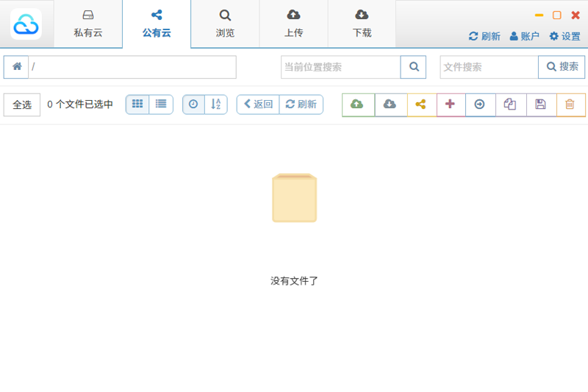
Task: Sort files alphabetically A-Z
Action: click(x=216, y=104)
